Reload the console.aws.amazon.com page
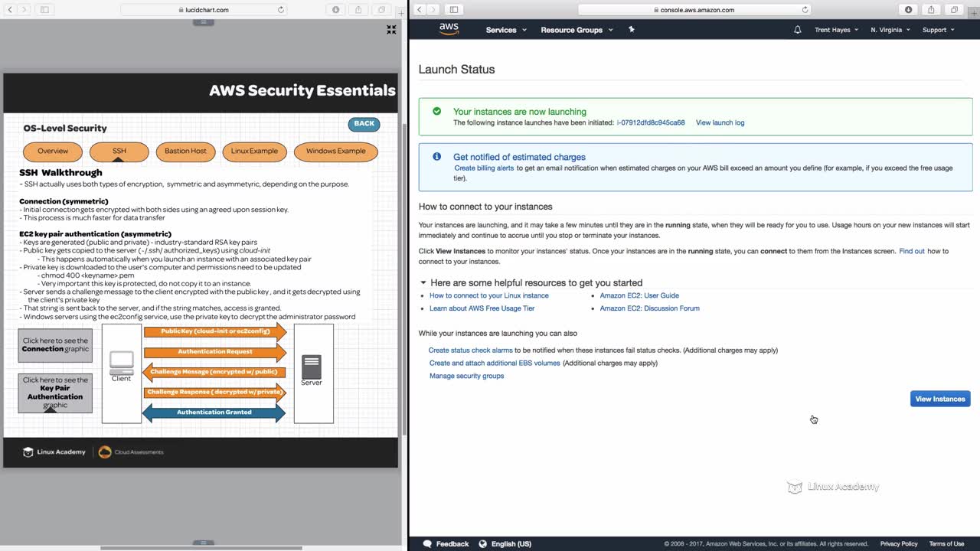 click(x=805, y=10)
